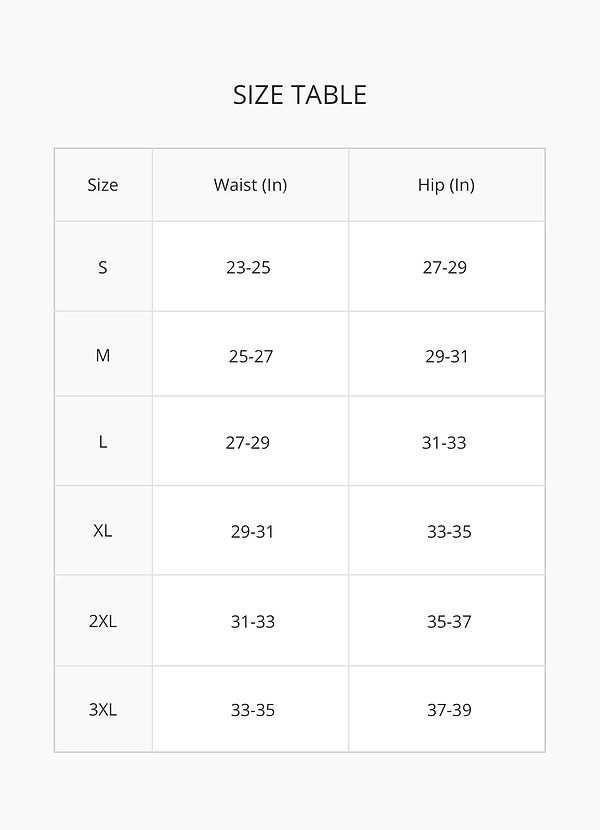Click the M size row label
The height and width of the screenshot is (830, 600).
pyautogui.click(x=103, y=356)
